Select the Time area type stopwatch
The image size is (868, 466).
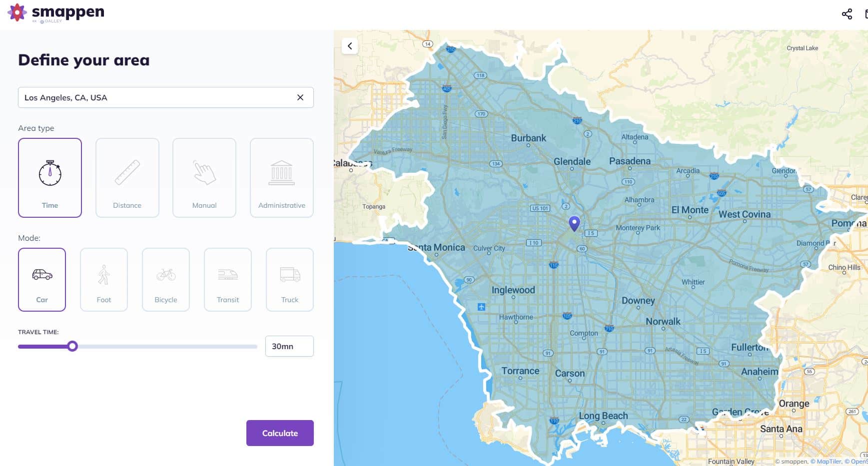pos(50,178)
